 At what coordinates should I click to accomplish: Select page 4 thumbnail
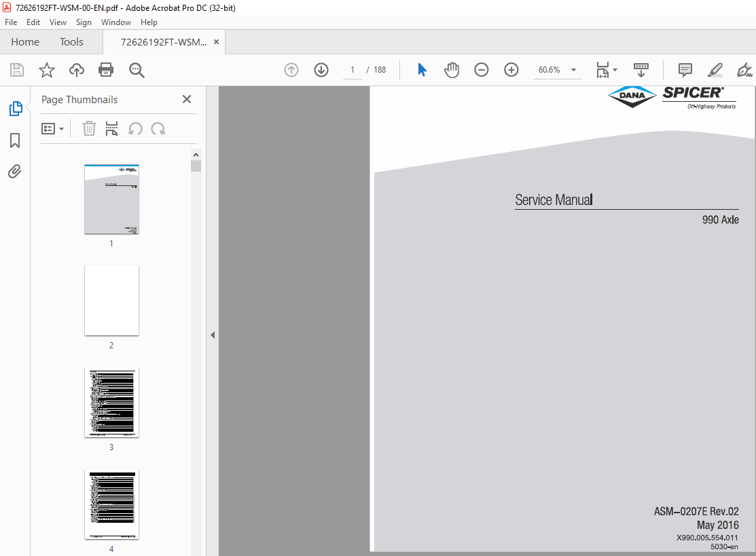point(112,504)
